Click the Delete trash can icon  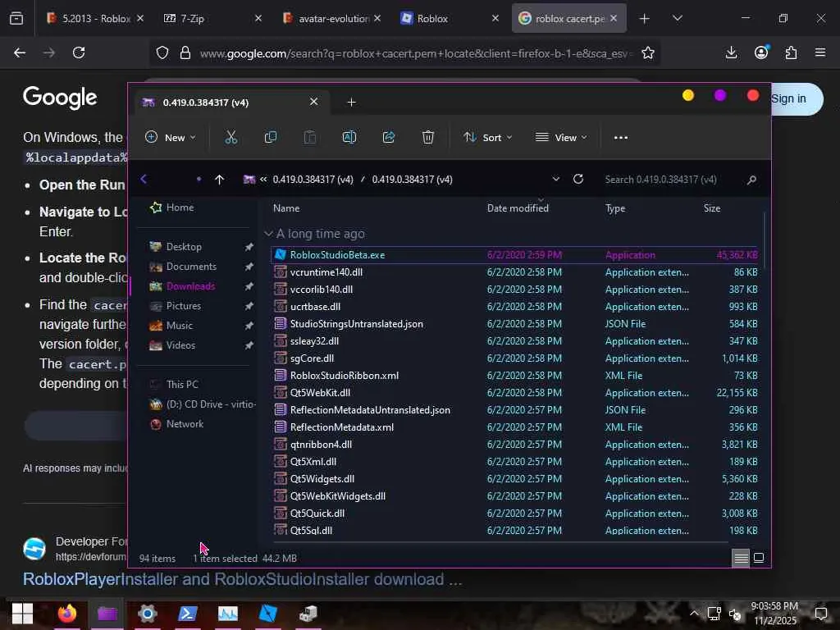[x=428, y=138]
